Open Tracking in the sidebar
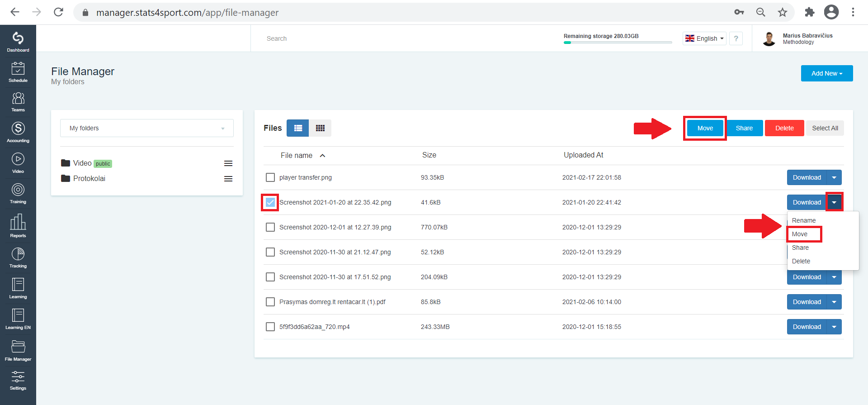868x405 pixels. 18,257
